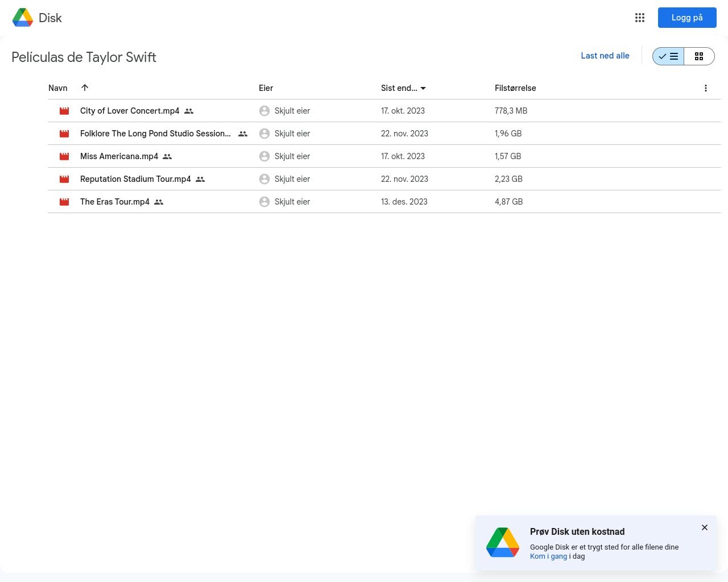Click video icon for Folklore Long Pond
Image resolution: width=728 pixels, height=582 pixels.
pos(64,134)
